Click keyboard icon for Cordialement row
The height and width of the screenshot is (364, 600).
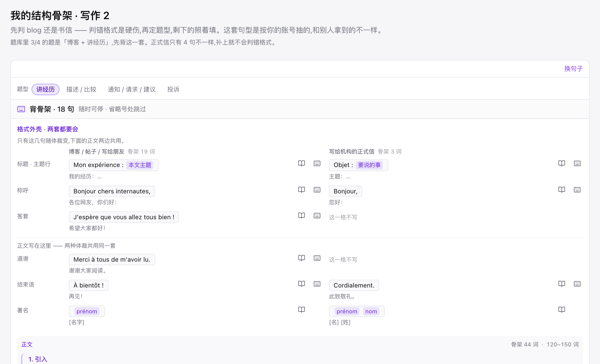point(577,284)
